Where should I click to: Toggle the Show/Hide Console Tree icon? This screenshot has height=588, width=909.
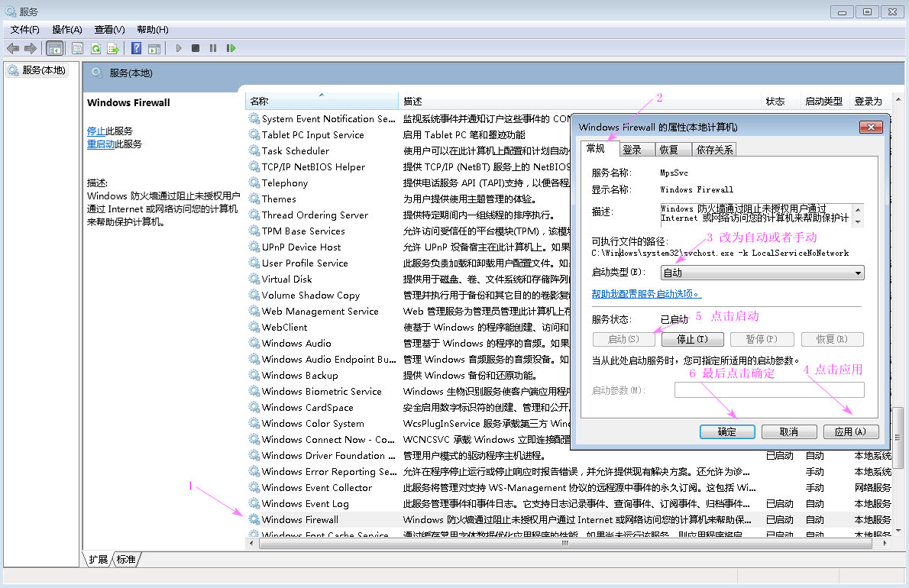54,47
